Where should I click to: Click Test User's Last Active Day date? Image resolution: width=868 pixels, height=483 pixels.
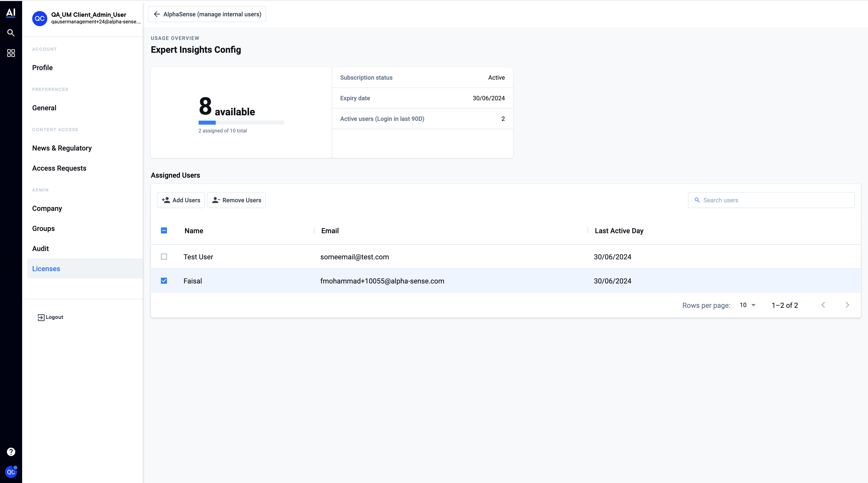(x=612, y=257)
